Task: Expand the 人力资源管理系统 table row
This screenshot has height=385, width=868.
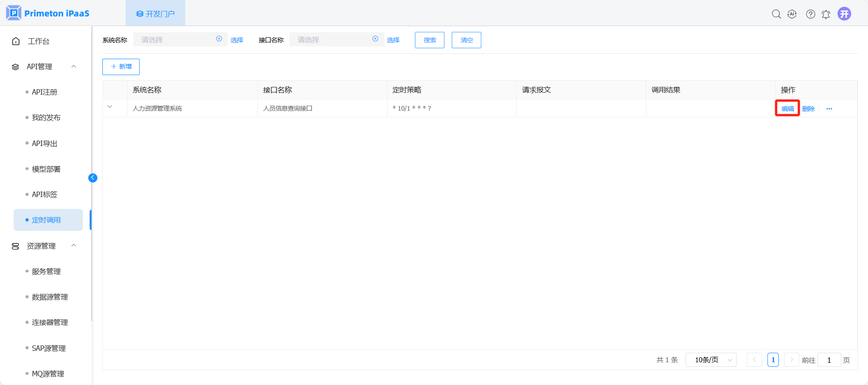Action: tap(110, 107)
